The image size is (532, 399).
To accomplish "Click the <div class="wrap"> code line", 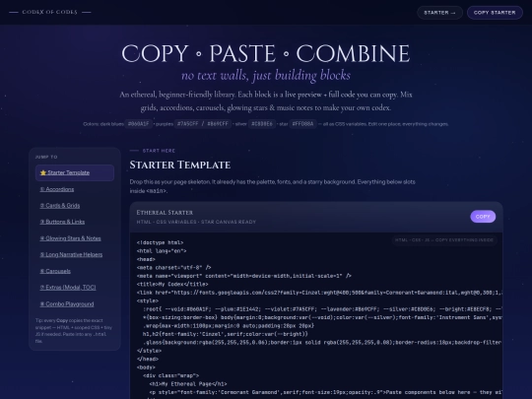I will click(x=170, y=376).
